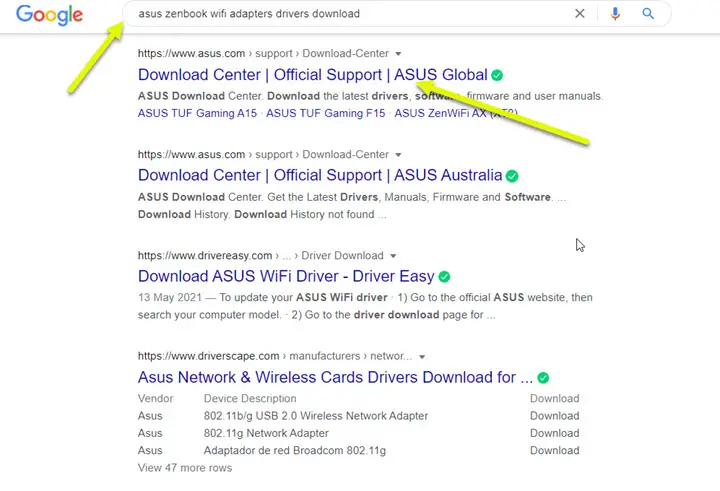
Task: Open Download ASUS WiFi Driver - Driver Easy
Action: click(286, 276)
